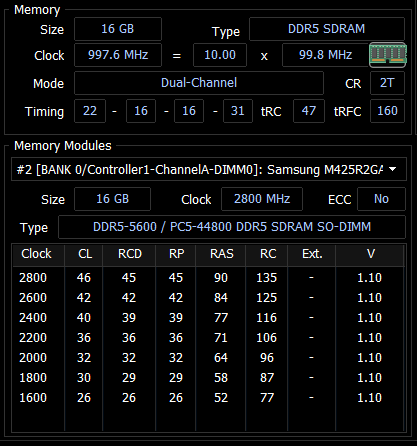Click the Memory Modules group label
The width and height of the screenshot is (417, 446).
[x=63, y=146]
